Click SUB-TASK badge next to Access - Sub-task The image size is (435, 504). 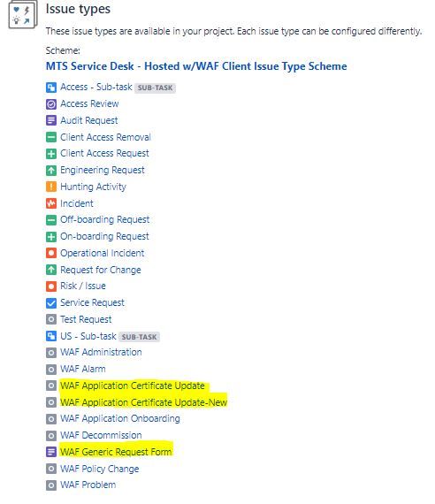(155, 88)
